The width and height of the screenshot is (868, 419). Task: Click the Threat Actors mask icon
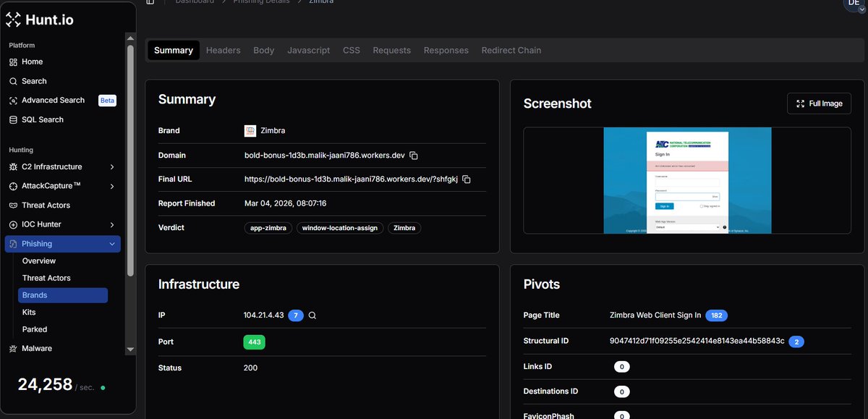(13, 206)
